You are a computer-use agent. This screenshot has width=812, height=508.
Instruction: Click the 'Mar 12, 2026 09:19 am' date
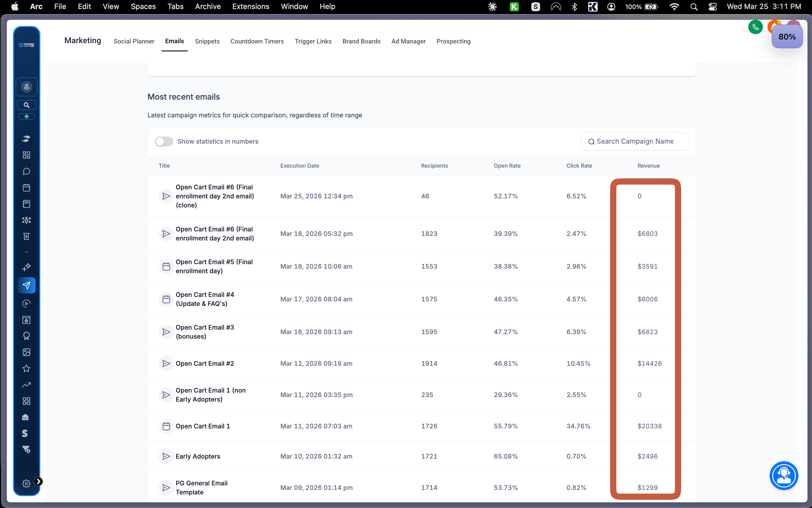316,364
